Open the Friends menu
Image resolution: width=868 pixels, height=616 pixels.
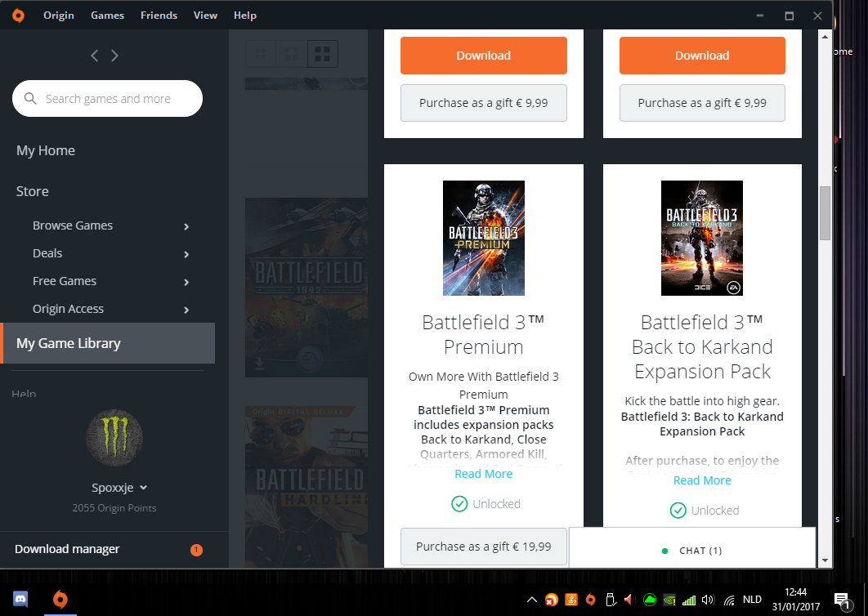coord(159,16)
